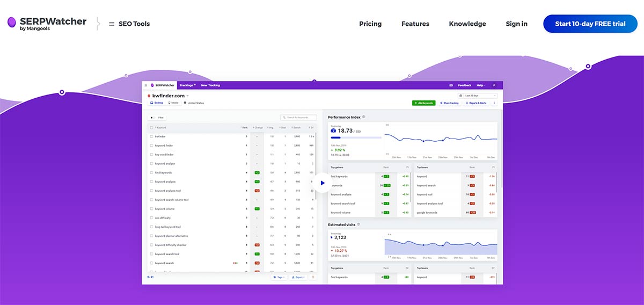The height and width of the screenshot is (305, 644).
Task: Click the in-app hamburger menu icon
Action: [146, 85]
